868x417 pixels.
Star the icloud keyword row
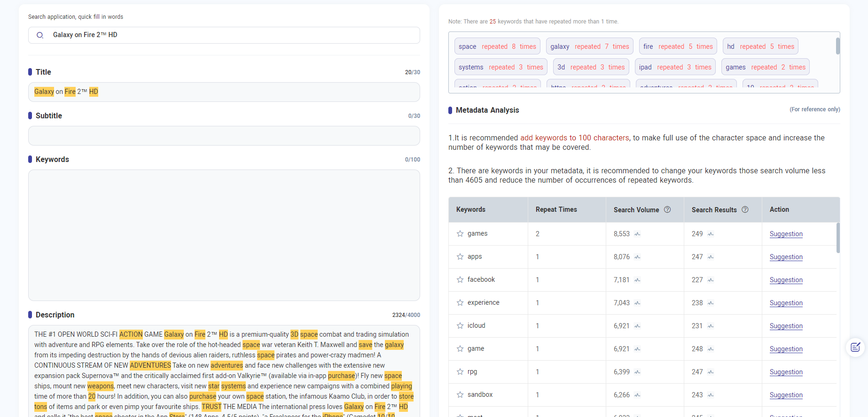(x=460, y=326)
